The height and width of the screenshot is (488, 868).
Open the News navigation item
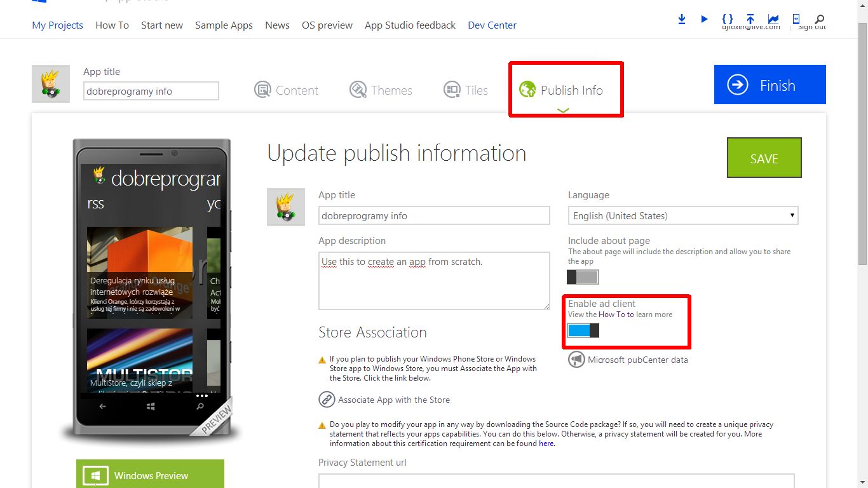(277, 25)
